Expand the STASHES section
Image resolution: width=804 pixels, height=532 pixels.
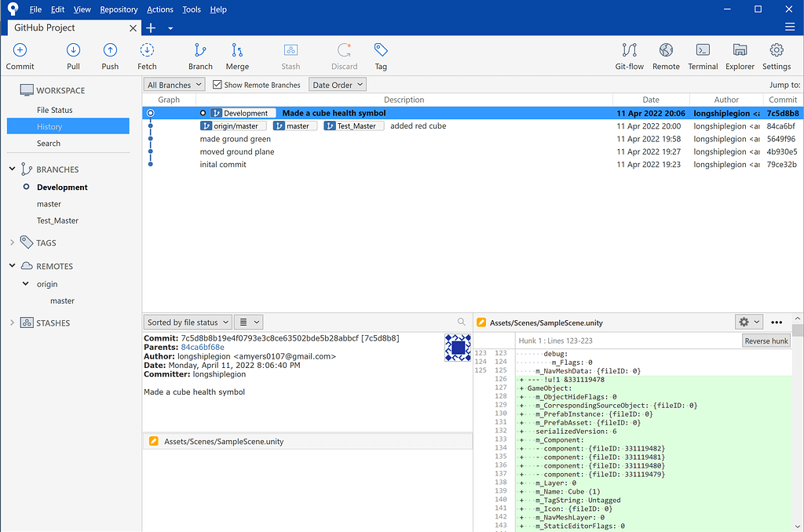coord(13,322)
